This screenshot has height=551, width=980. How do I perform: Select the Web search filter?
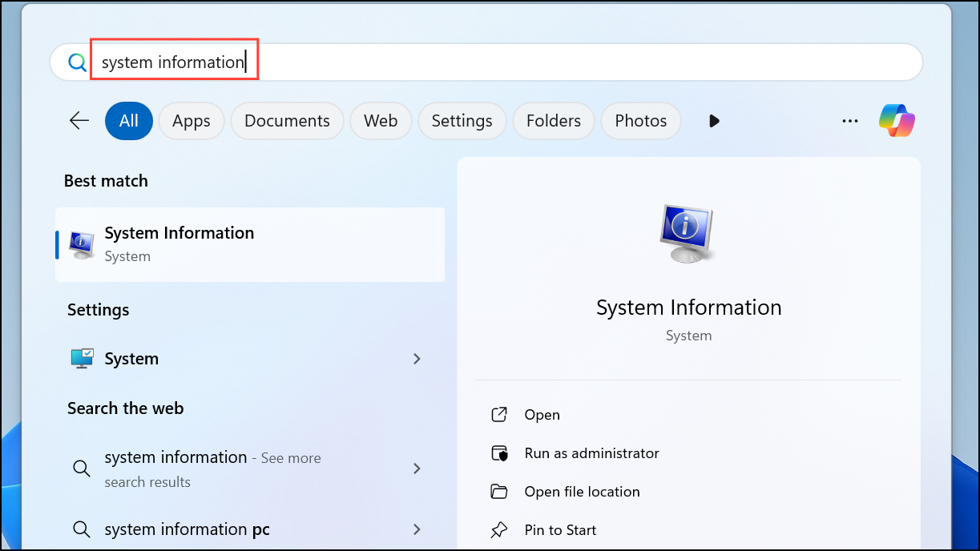(381, 120)
